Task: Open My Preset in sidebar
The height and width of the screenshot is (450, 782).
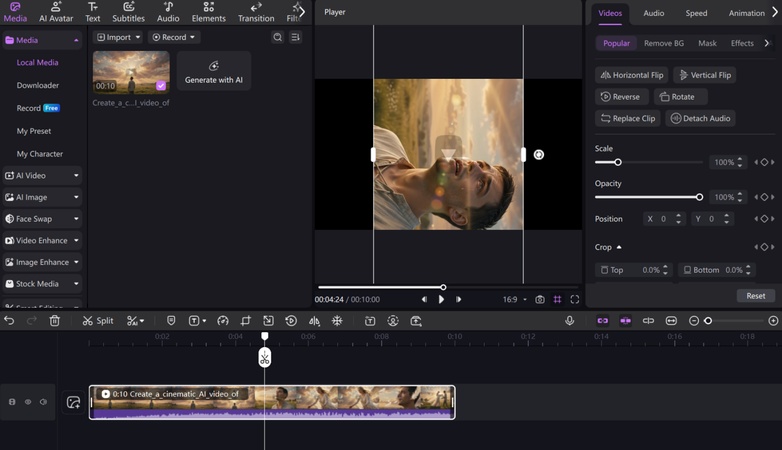Action: coord(34,131)
